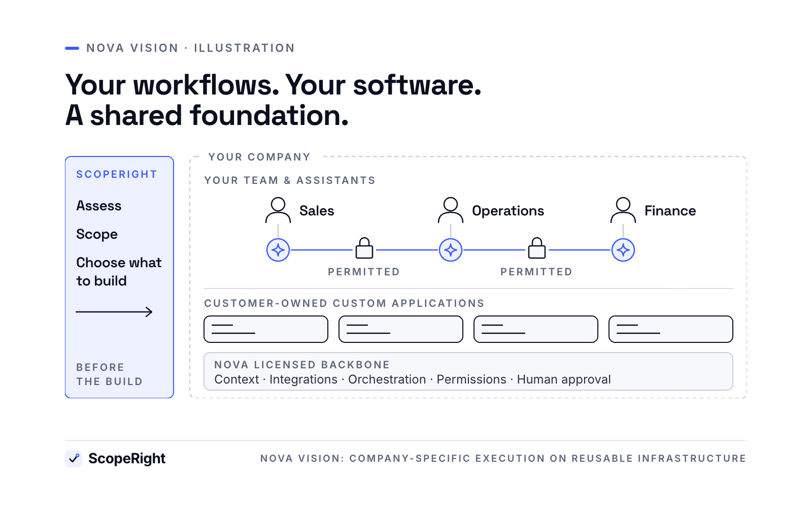Click the 'BEFORE THE BUILD' caption
Image resolution: width=812 pixels, height=508 pixels.
[x=109, y=374]
